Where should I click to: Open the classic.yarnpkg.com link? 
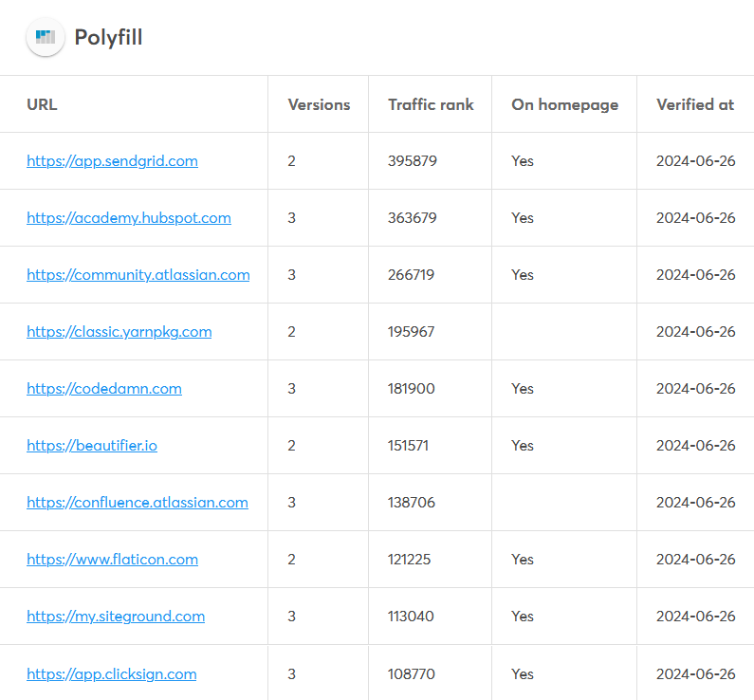(x=120, y=332)
